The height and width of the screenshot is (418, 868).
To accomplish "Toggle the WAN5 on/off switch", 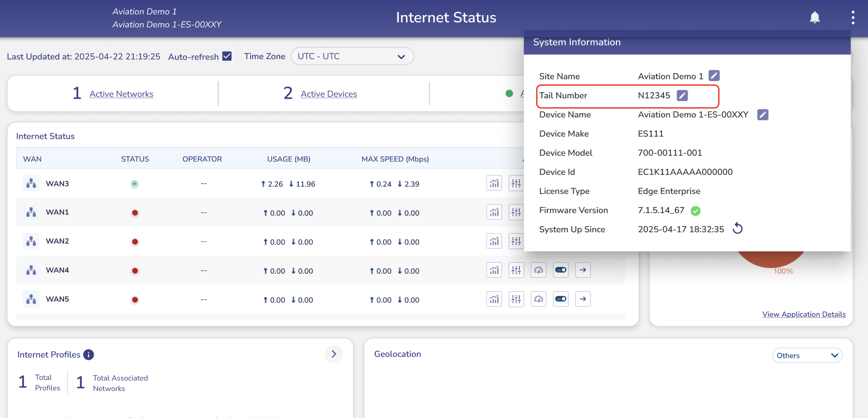I will 560,299.
